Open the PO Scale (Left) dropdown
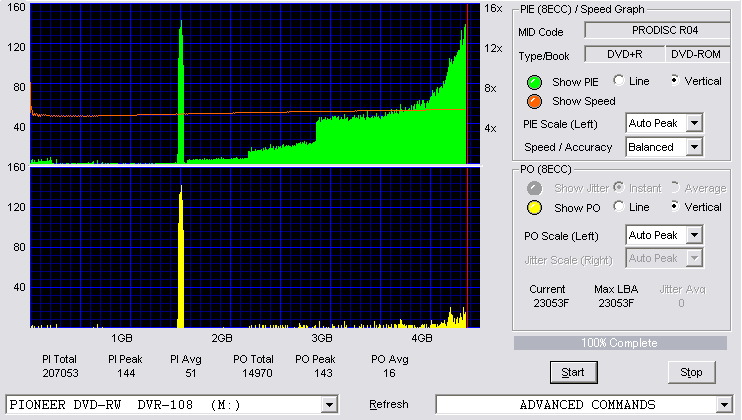 tap(694, 235)
